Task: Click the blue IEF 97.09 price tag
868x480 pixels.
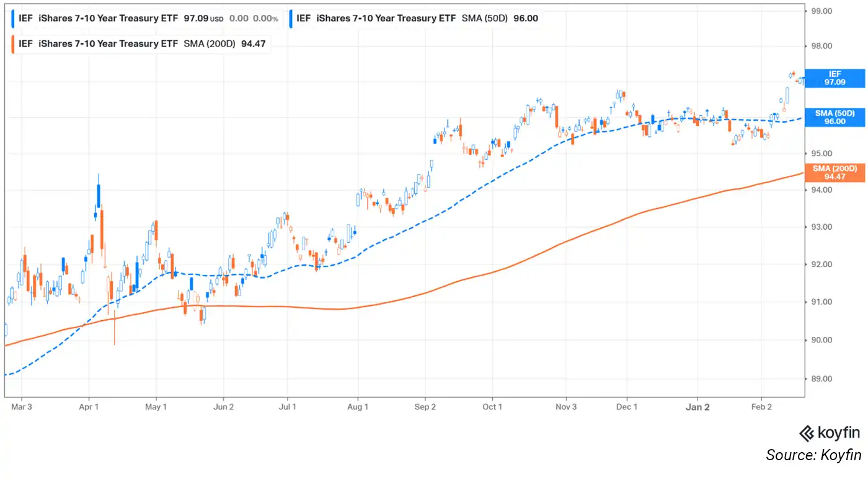Action: 835,78
